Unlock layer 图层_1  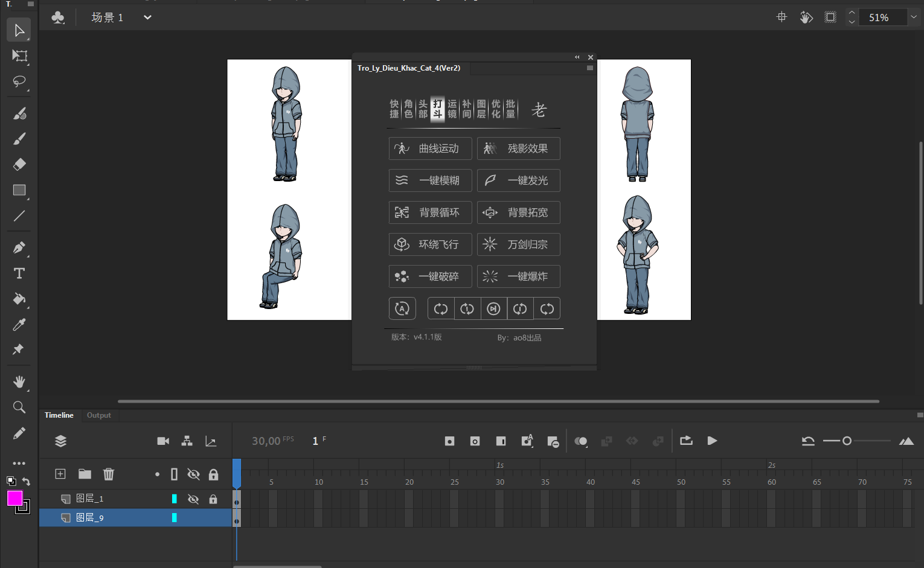213,499
